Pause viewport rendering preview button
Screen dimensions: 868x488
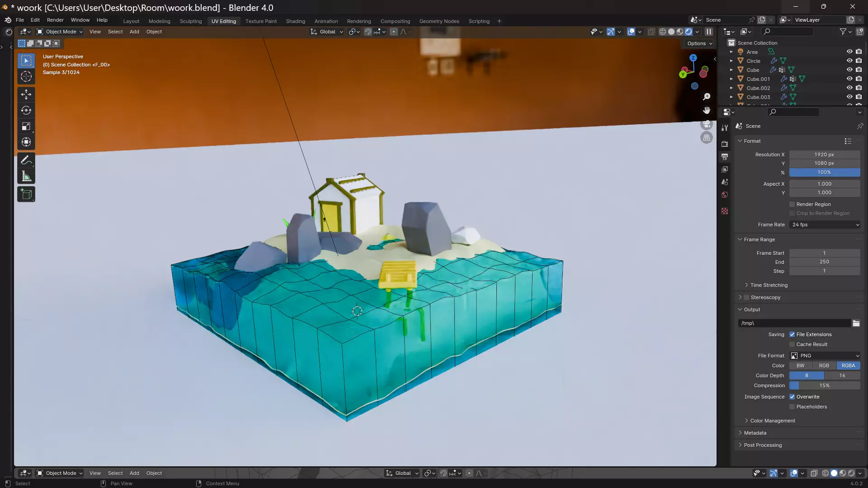click(709, 32)
